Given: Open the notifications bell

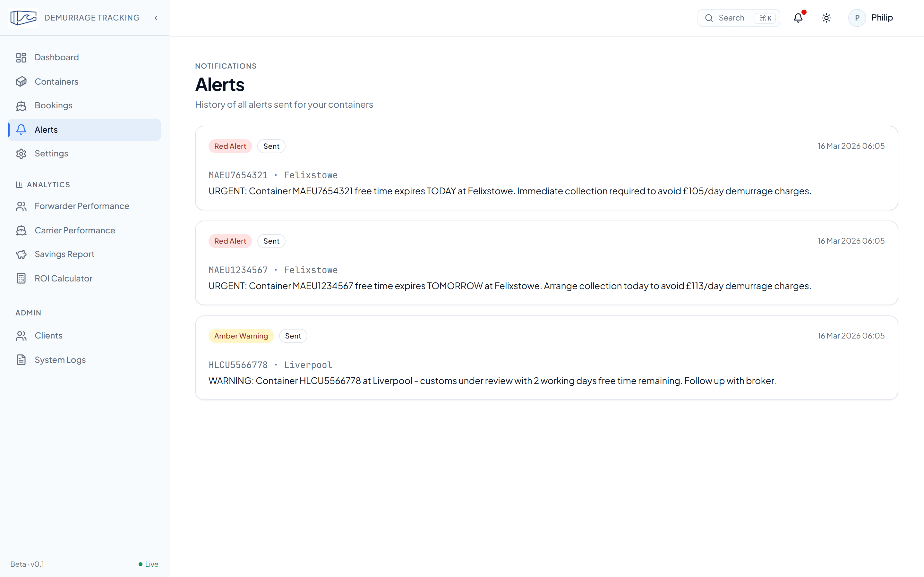Looking at the screenshot, I should 798,18.
